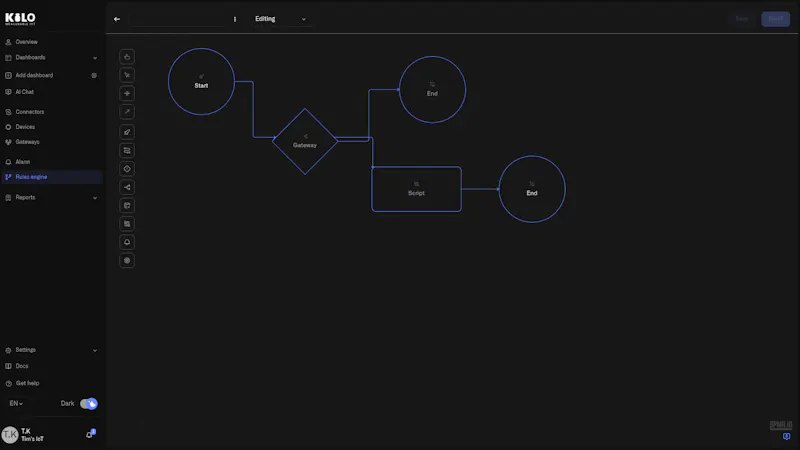Image resolution: width=800 pixels, height=450 pixels.
Task: Click the share-shaped palette icon
Action: (x=127, y=187)
